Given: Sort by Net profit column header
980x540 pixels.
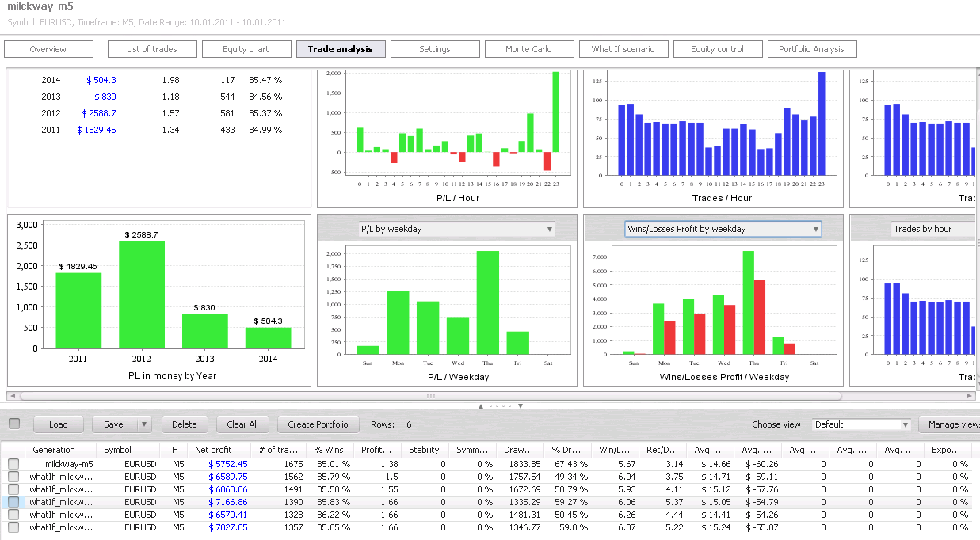Looking at the screenshot, I should 219,450.
